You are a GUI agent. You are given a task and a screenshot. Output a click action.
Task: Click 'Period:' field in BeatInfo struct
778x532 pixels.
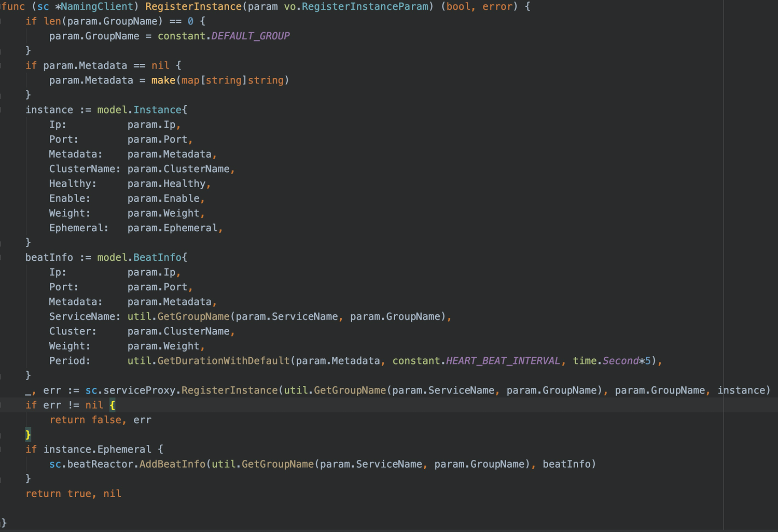click(70, 361)
